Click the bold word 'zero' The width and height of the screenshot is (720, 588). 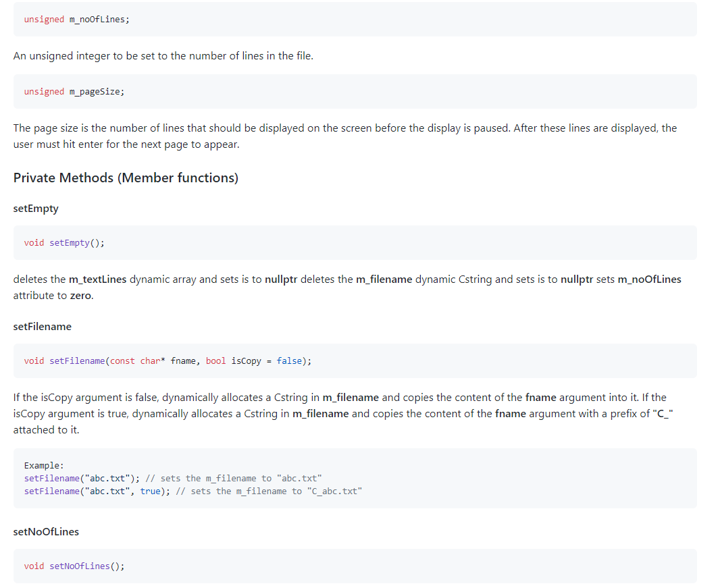[x=80, y=296]
